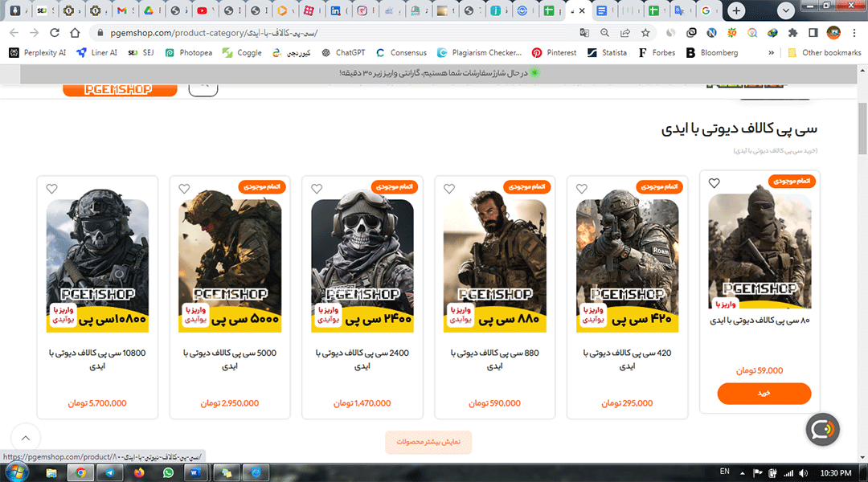
Task: Click the orange buy button for 80 CP
Action: coord(764,394)
